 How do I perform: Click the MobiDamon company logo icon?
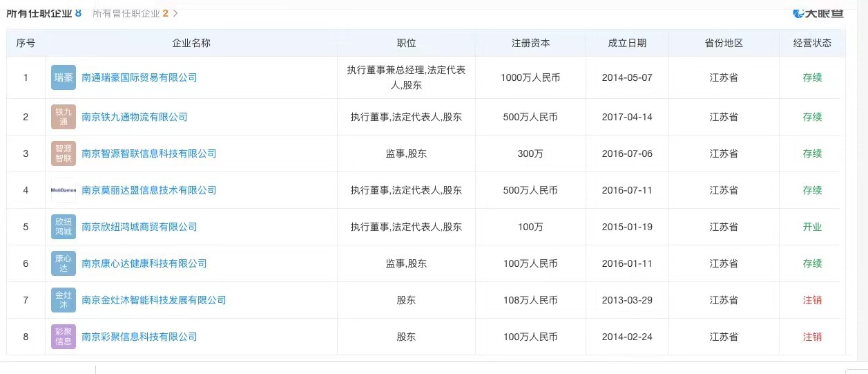64,190
